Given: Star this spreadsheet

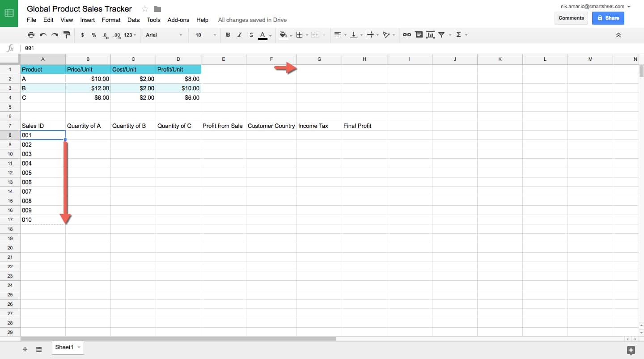Looking at the screenshot, I should pyautogui.click(x=145, y=9).
